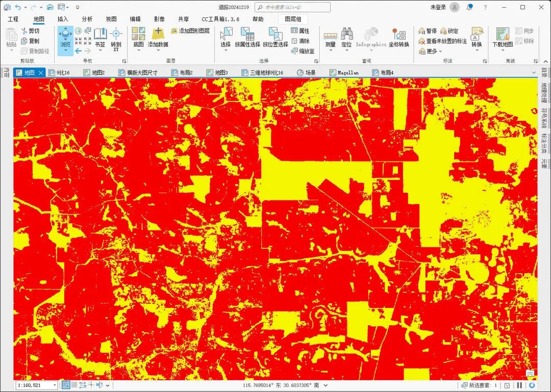Switch to the 影像 ribbon tab

coord(159,19)
